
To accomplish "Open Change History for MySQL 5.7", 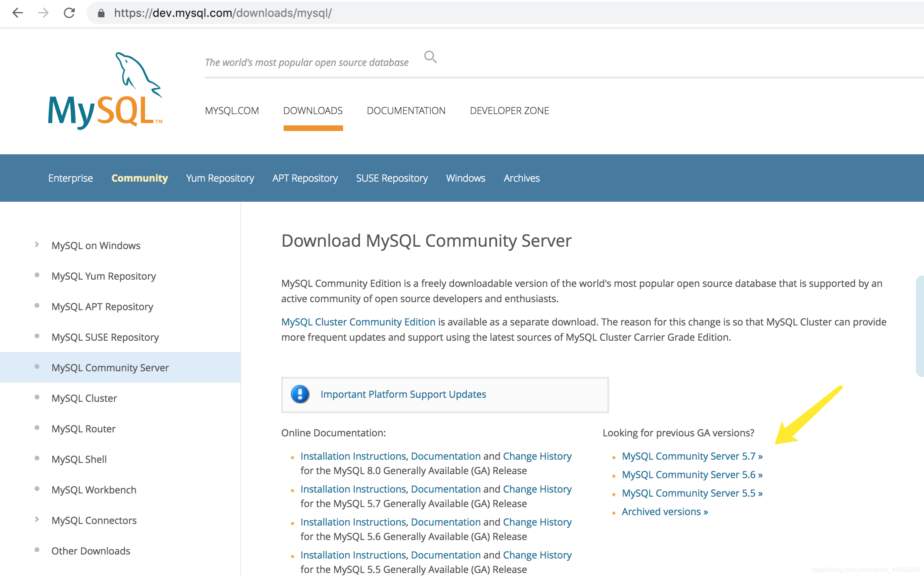I will [x=537, y=489].
